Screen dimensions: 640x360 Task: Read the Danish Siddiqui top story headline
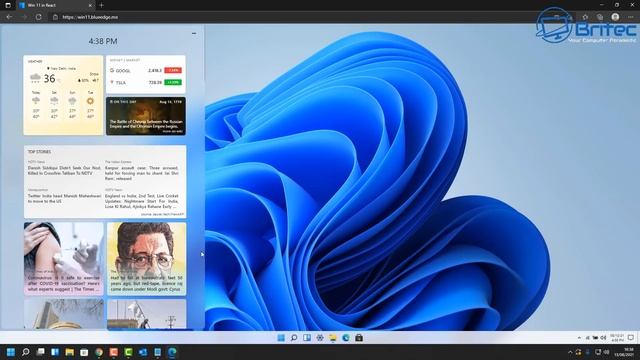click(x=64, y=171)
